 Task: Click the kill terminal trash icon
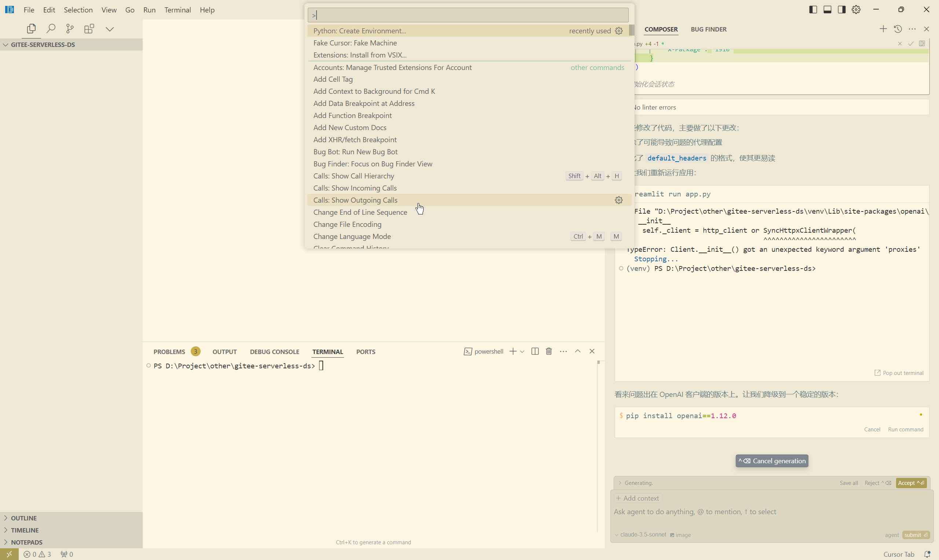[549, 351]
